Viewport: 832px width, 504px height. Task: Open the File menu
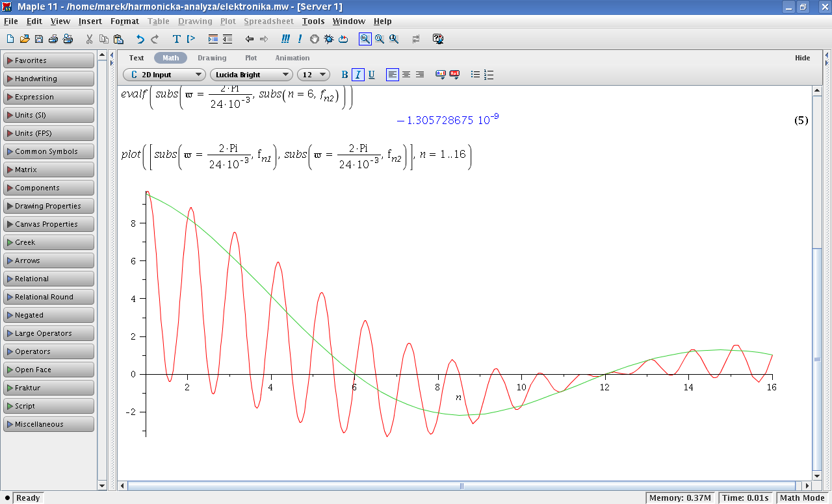pyautogui.click(x=10, y=21)
